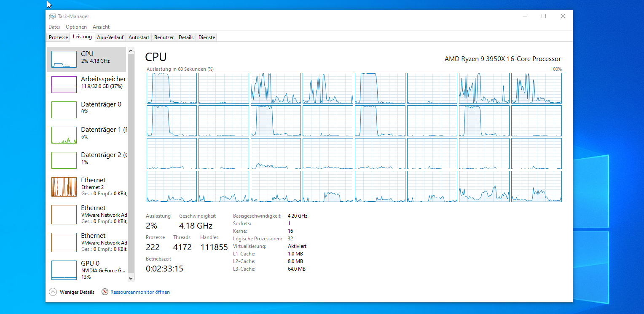Viewport: 644px width, 314px height.
Task: Click sidebar scrollbar up arrow
Action: pyautogui.click(x=131, y=51)
